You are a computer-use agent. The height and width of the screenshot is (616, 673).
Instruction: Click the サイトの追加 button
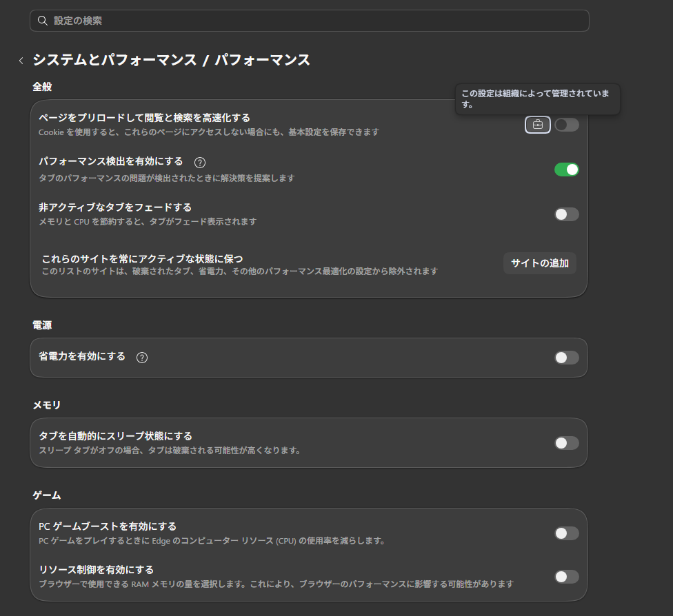(x=539, y=263)
